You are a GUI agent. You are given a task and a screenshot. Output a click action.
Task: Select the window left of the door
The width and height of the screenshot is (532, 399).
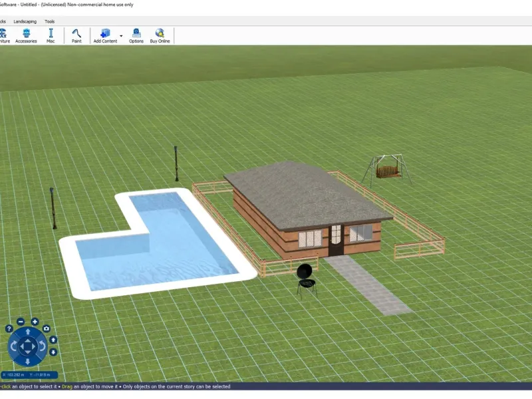click(x=310, y=239)
